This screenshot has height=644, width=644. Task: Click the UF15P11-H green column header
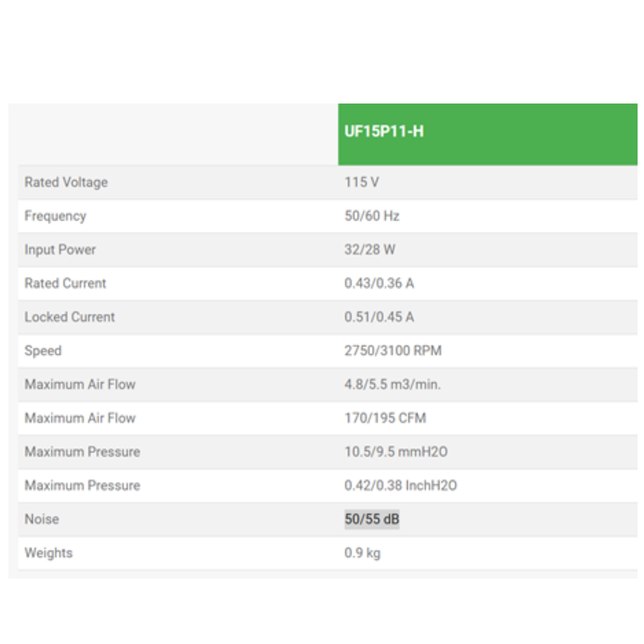click(384, 131)
